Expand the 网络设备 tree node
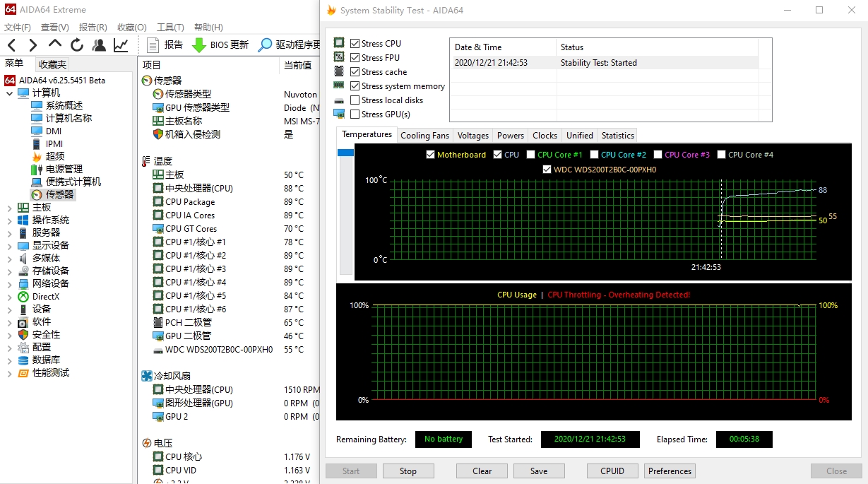This screenshot has width=868, height=484. (9, 283)
